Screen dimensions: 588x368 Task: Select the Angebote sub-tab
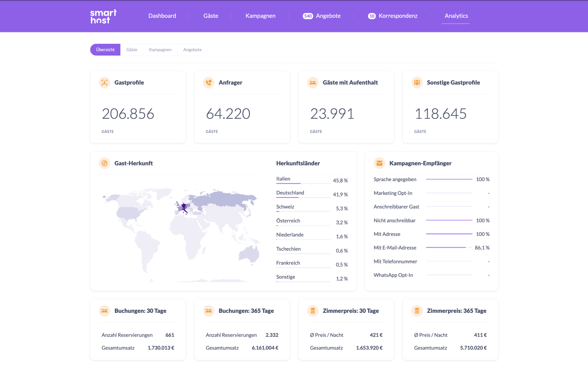pos(192,50)
